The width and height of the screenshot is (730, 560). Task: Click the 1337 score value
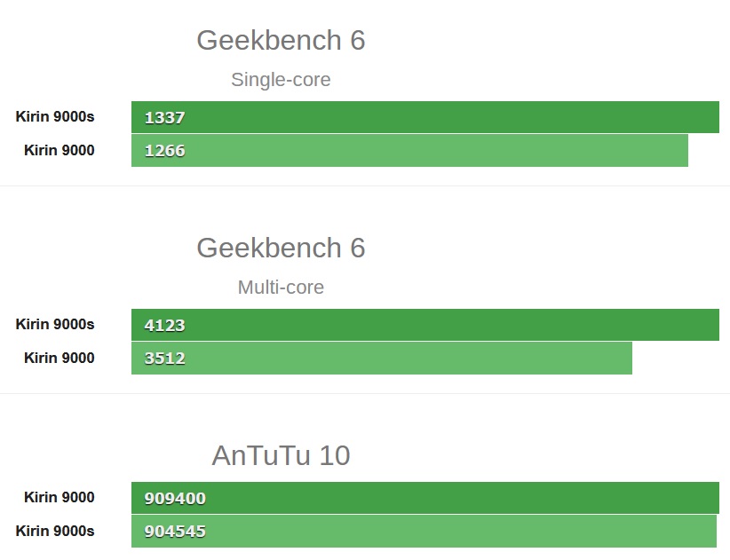click(165, 118)
